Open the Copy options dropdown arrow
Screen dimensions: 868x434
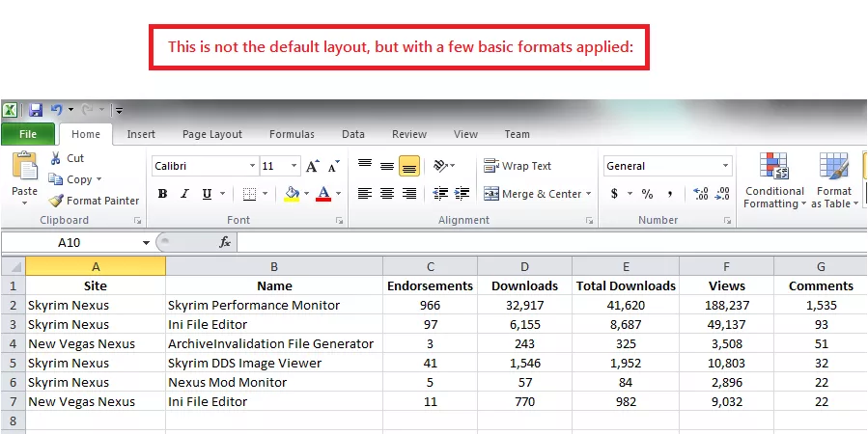[99, 179]
